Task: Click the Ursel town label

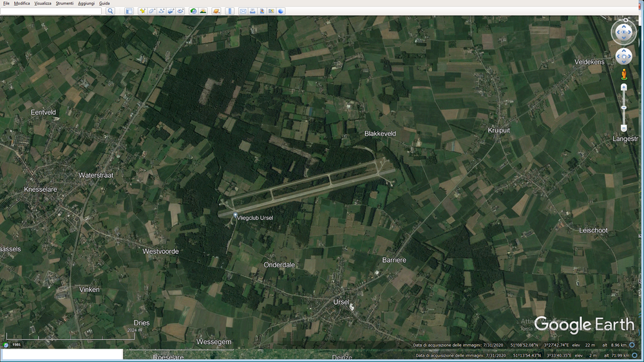Action: pyautogui.click(x=341, y=302)
